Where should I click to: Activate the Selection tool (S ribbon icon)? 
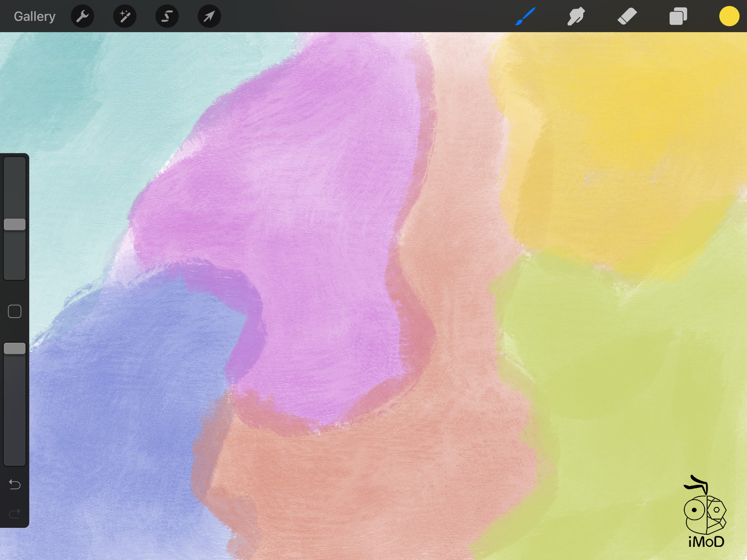click(x=167, y=16)
